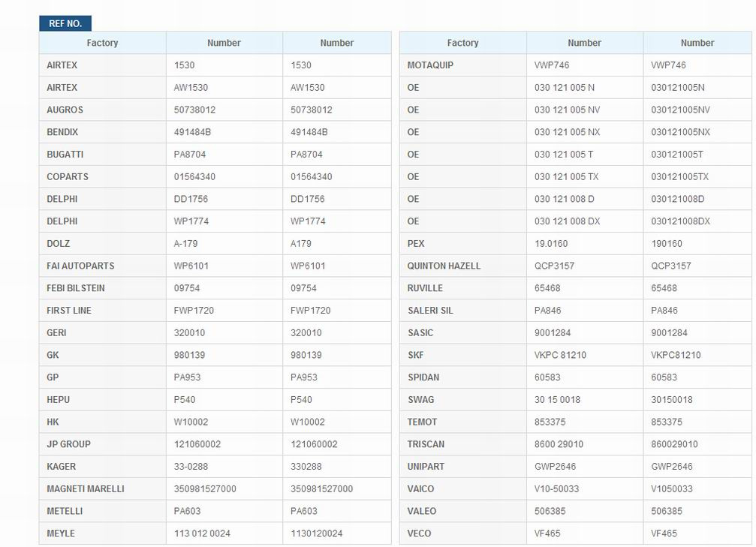Select DELPHI number DD1756 with spacing
The image size is (756, 547).
click(x=191, y=199)
